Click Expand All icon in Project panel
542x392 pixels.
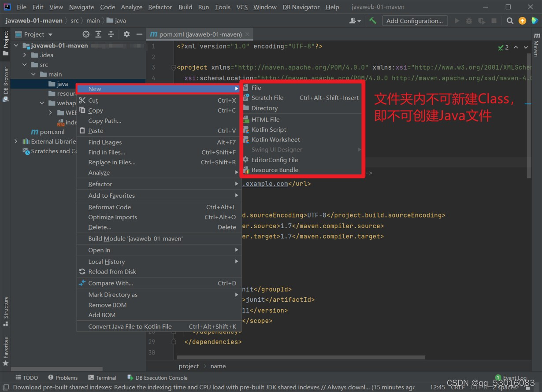98,34
